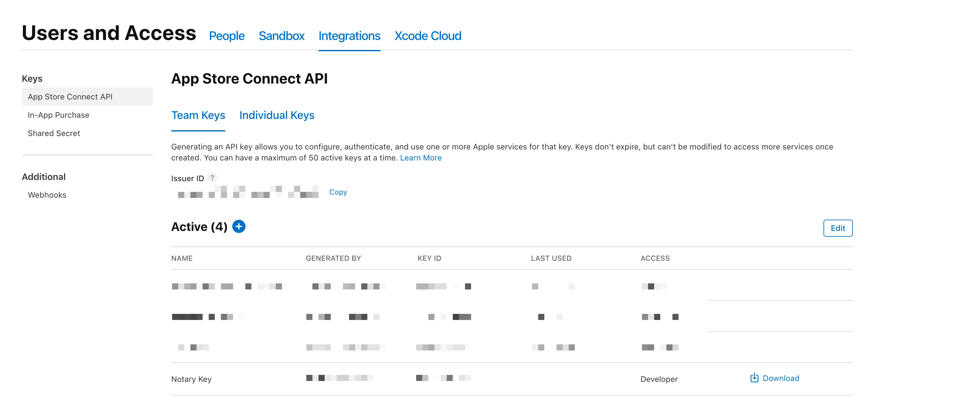Click the download icon for Notary Key
The height and width of the screenshot is (413, 980).
click(754, 378)
